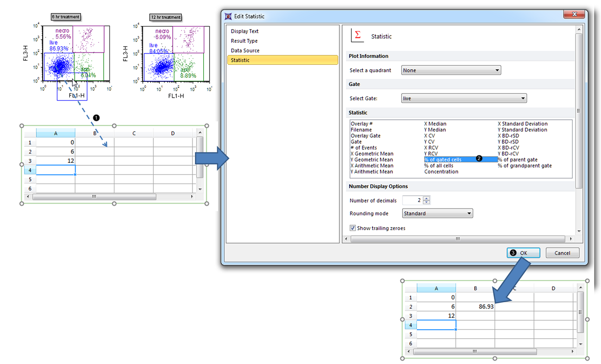Select 'Concentration' in the statistic list
Screen dimensions: 601x364
tap(441, 172)
